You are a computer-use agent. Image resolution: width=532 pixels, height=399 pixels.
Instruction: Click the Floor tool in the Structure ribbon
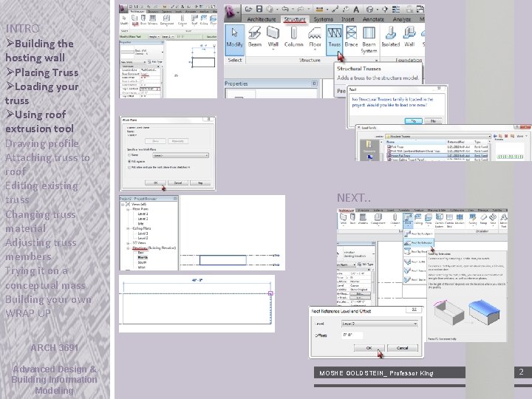(315, 38)
